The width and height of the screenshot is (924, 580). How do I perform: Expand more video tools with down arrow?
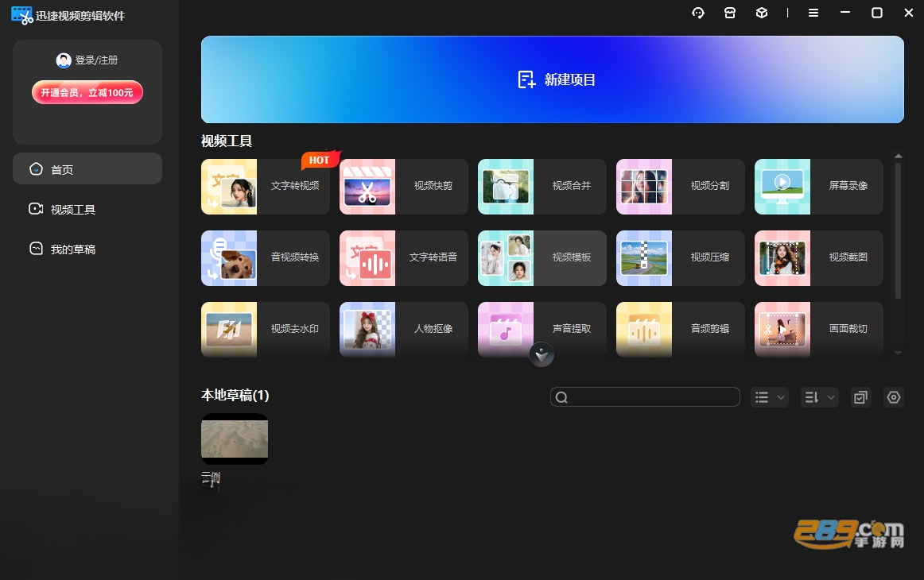coord(542,354)
